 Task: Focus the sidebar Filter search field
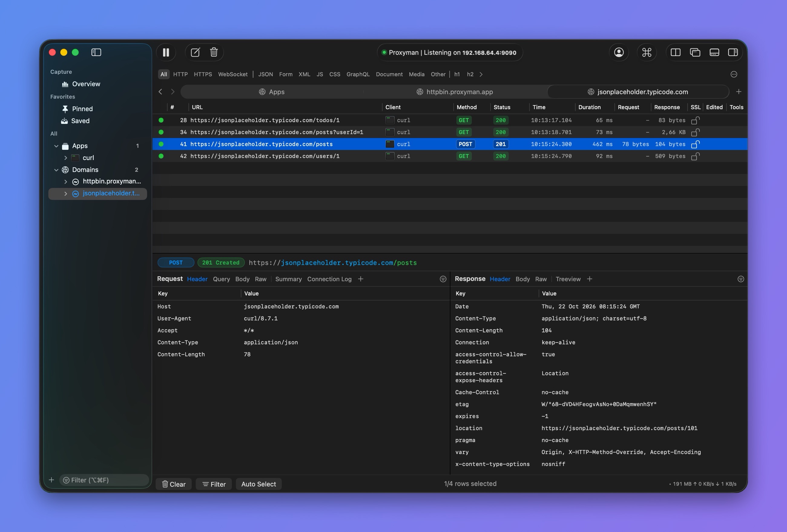(x=104, y=480)
